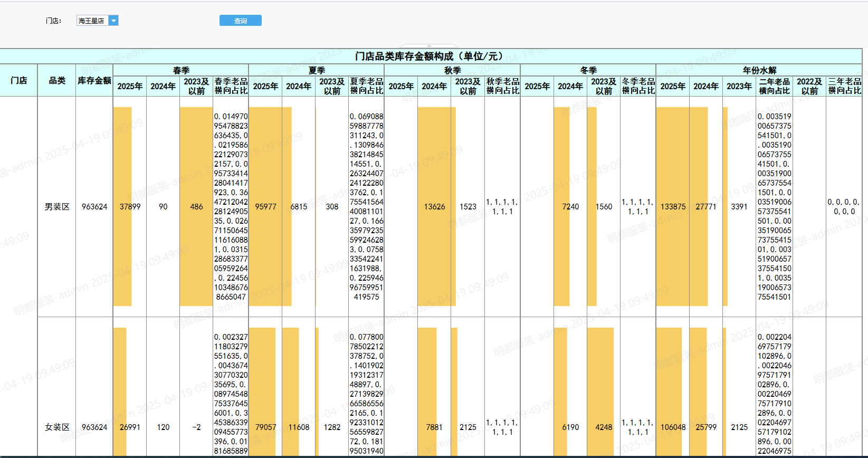The width and height of the screenshot is (868, 458).
Task: Click the 年份水解 group header
Action: click(759, 70)
